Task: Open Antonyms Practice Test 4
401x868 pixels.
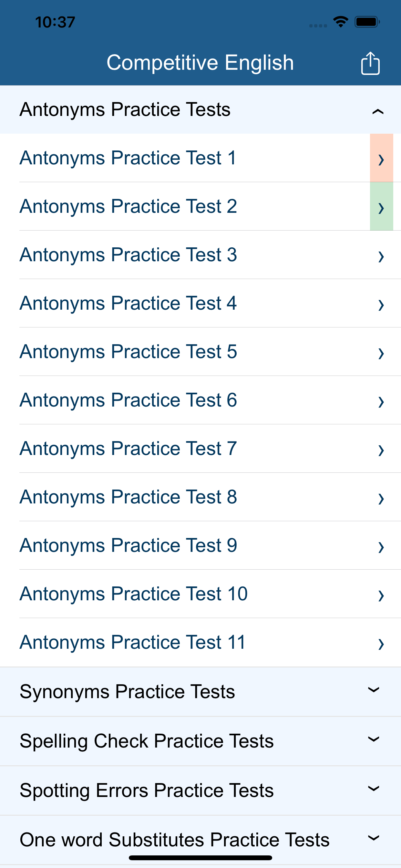Action: (x=128, y=303)
